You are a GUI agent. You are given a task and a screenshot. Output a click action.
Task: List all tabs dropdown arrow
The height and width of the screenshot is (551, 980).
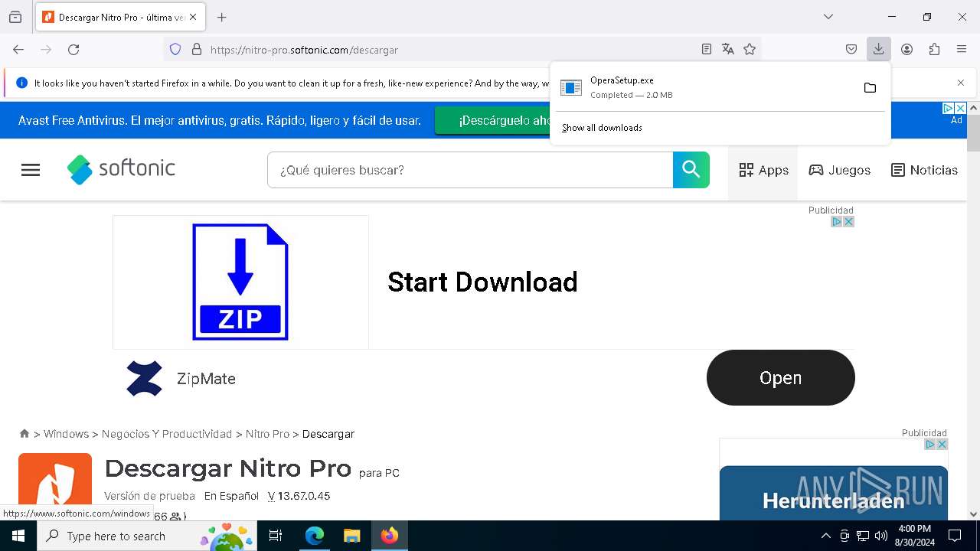coord(828,17)
